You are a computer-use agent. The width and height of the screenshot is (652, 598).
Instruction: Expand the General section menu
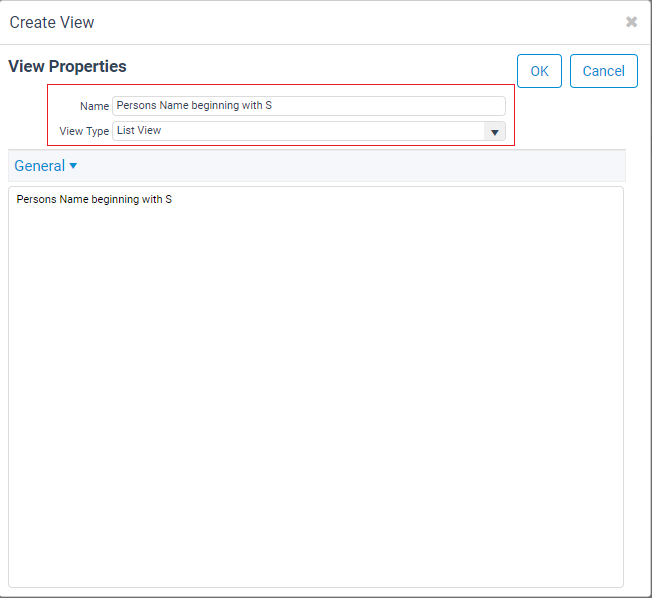click(46, 166)
